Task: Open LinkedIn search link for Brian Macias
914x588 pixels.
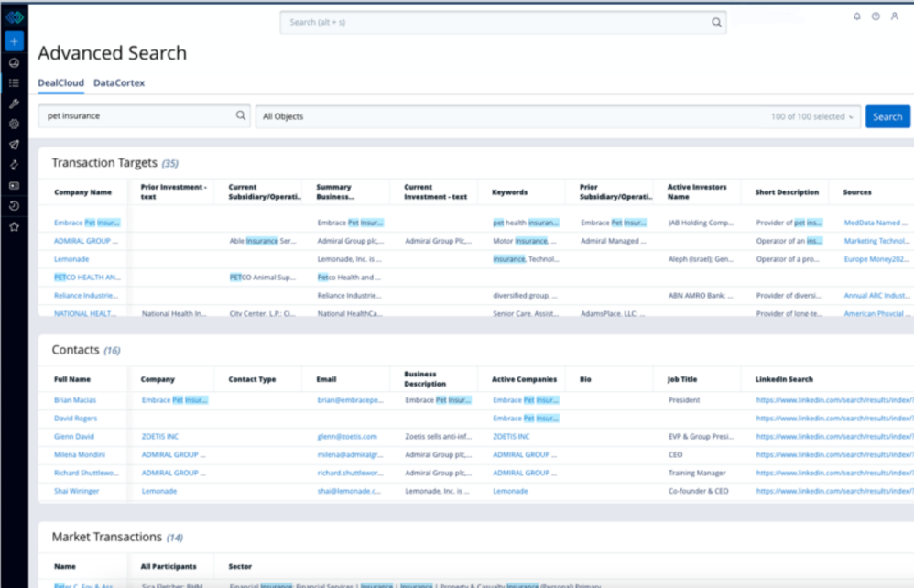Action: tap(834, 399)
